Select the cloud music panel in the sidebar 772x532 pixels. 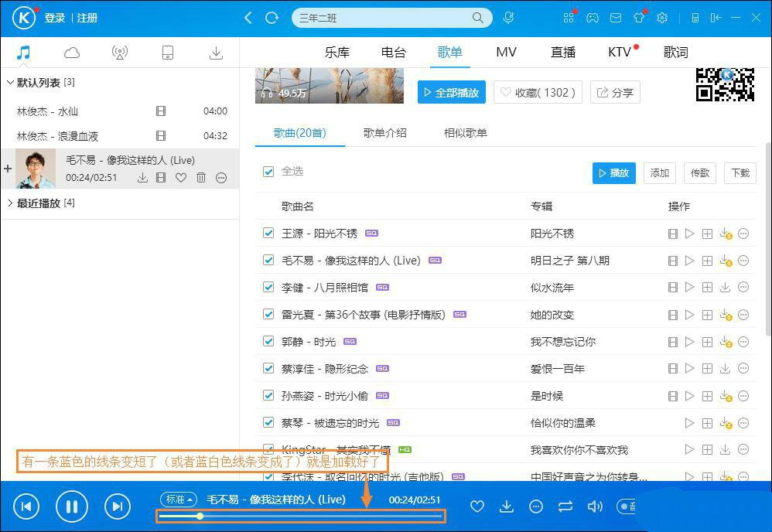pos(71,51)
